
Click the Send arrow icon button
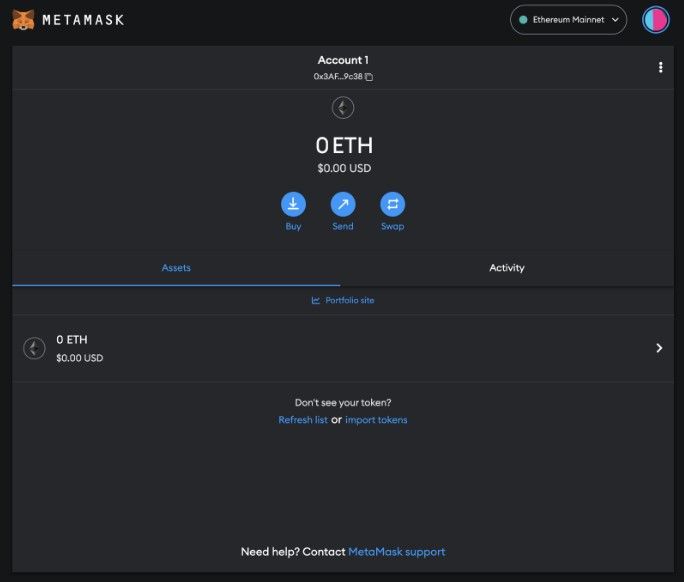(x=343, y=204)
